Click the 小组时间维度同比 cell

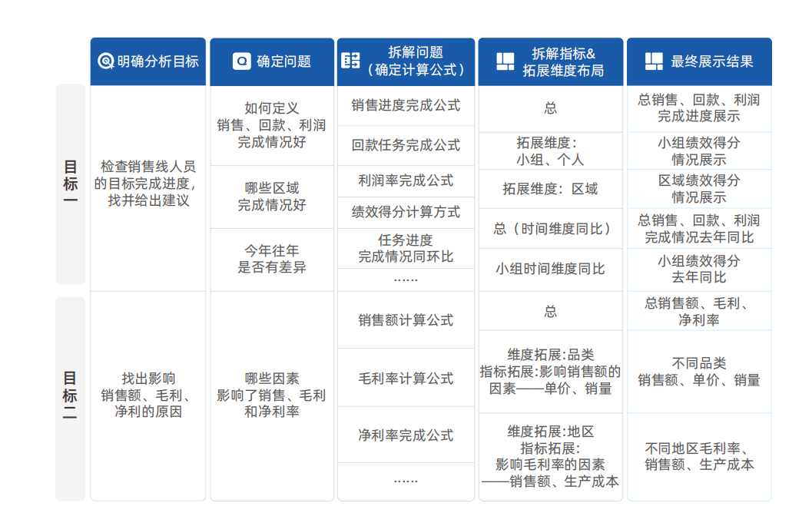[x=551, y=270]
